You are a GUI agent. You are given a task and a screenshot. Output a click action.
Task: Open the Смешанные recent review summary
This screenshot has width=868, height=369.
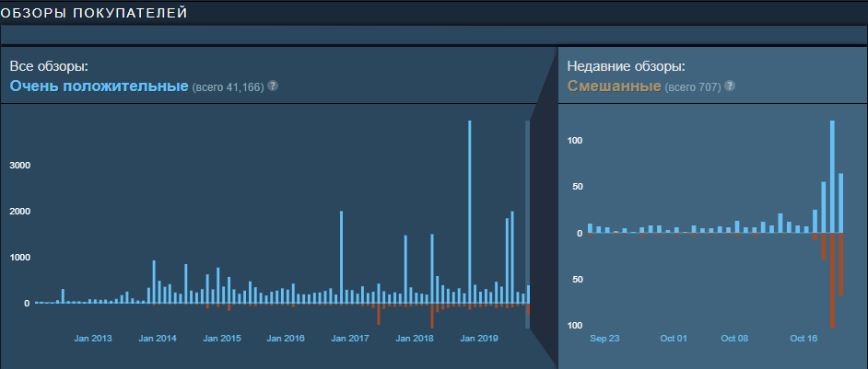point(614,86)
